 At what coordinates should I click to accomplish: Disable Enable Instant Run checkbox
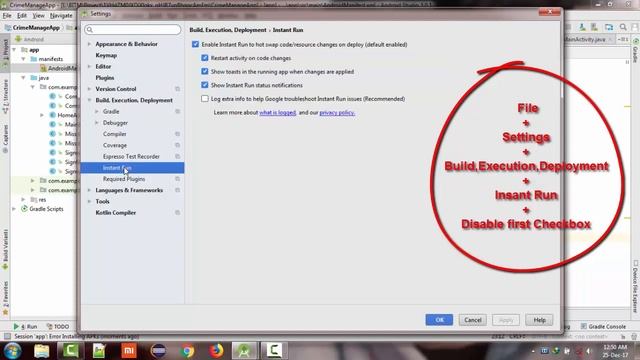pos(196,44)
